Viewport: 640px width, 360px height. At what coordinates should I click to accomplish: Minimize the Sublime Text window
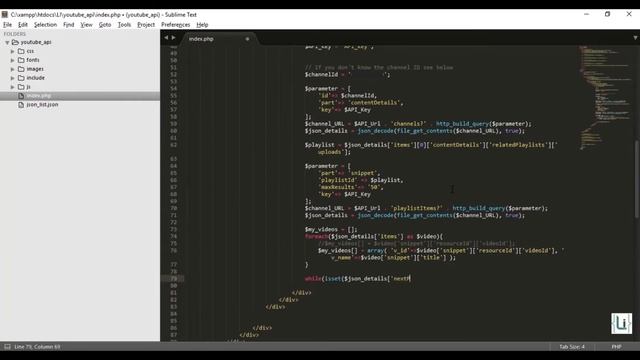point(587,14)
